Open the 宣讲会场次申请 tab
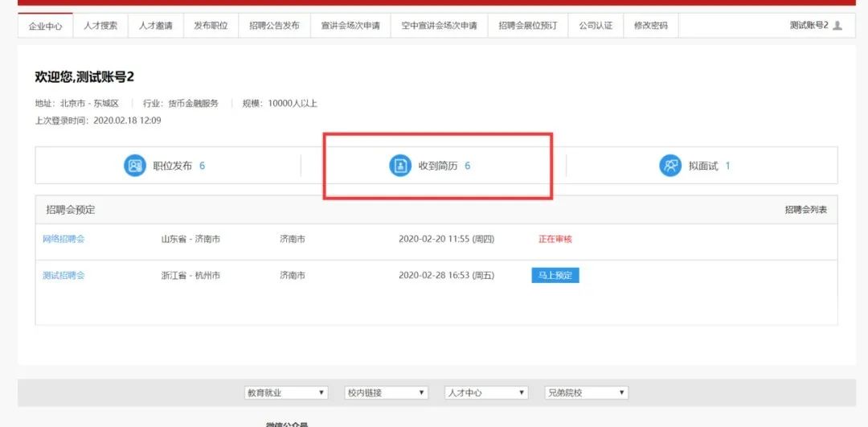868x427 pixels. 350,26
